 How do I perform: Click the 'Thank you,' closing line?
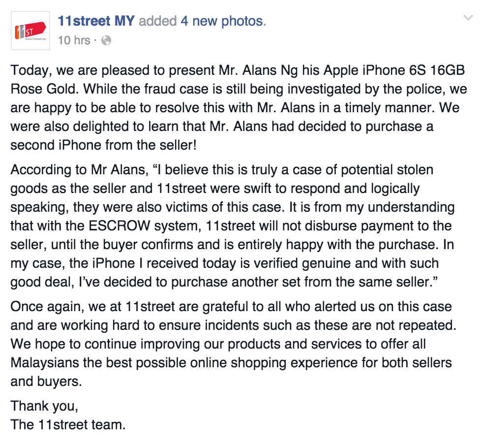(44, 406)
